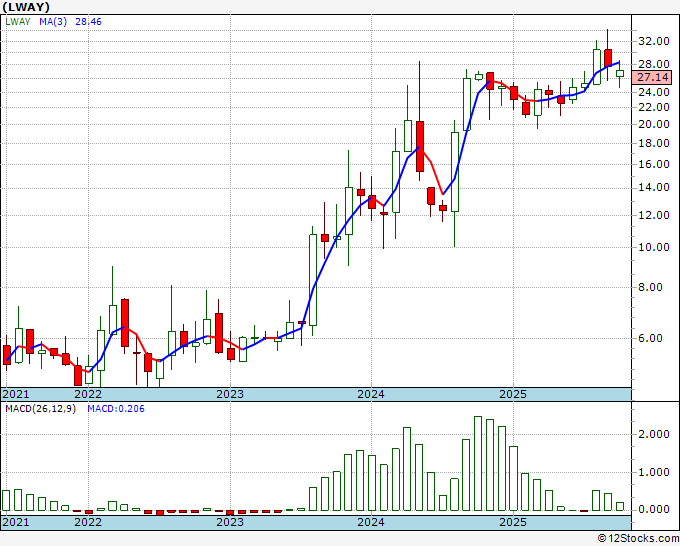Viewport: 680px width, 546px height.
Task: Click 2021 on the price chart timeline
Action: 15,395
